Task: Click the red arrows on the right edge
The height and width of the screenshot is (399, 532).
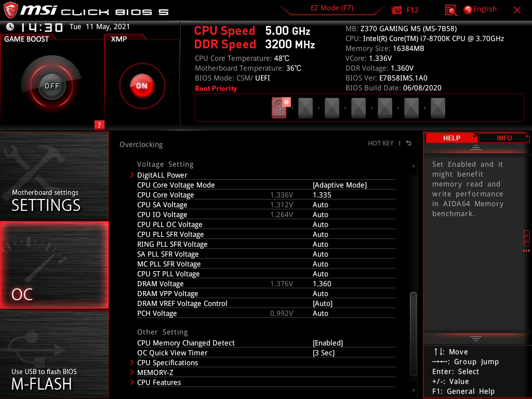Action: pos(526,251)
